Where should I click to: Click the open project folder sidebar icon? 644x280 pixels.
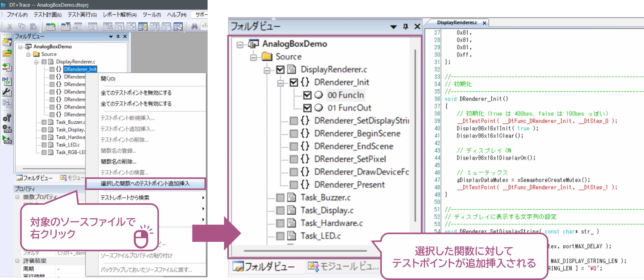pyautogui.click(x=7, y=53)
